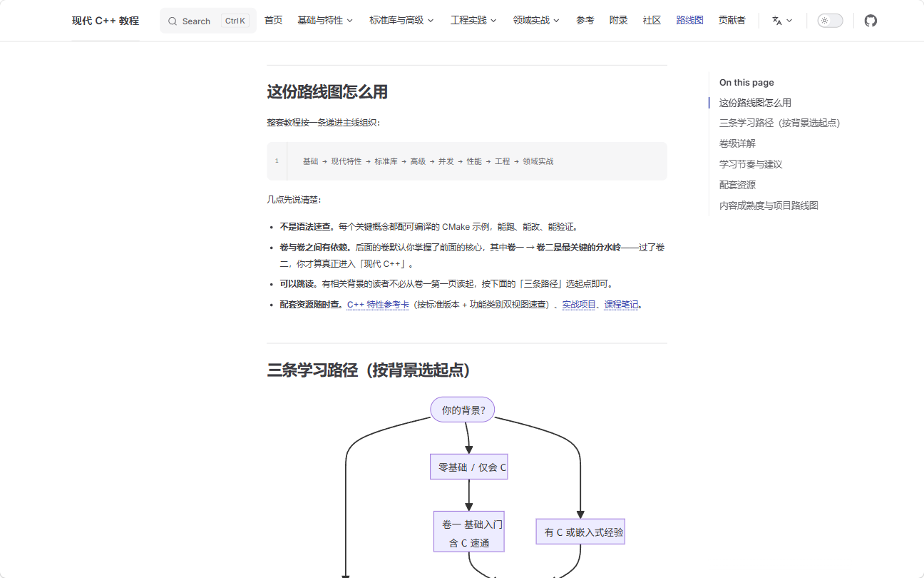This screenshot has width=924, height=578.
Task: Expand the 基础与特性 dropdown menu
Action: [325, 21]
